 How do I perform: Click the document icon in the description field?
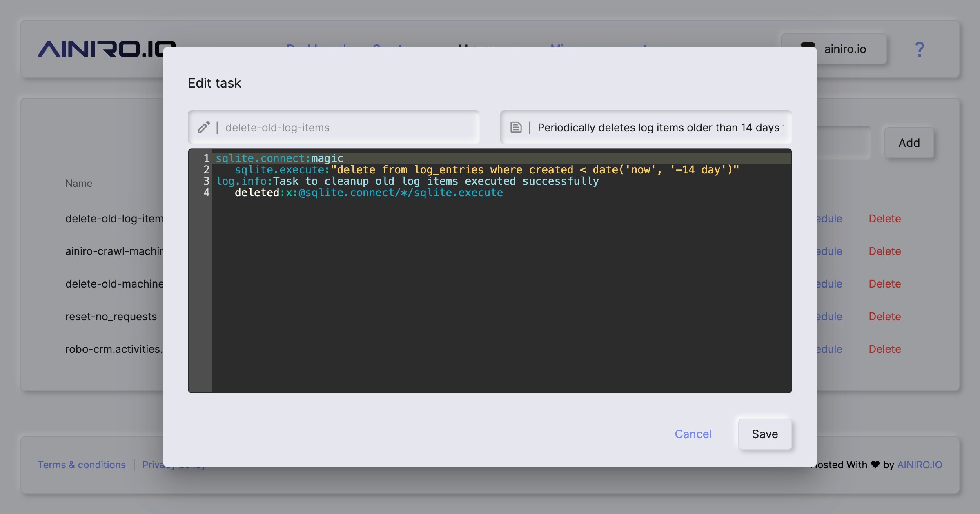point(516,127)
